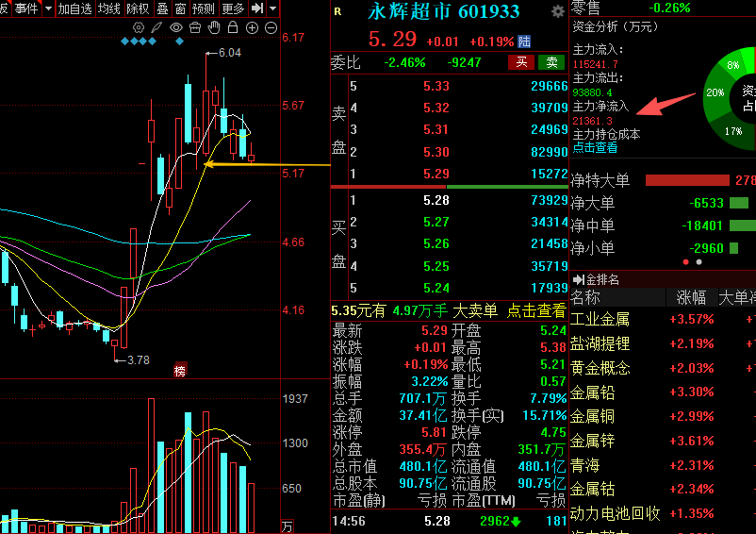Select the hand pan tool
This screenshot has height=534, width=756.
[214, 27]
